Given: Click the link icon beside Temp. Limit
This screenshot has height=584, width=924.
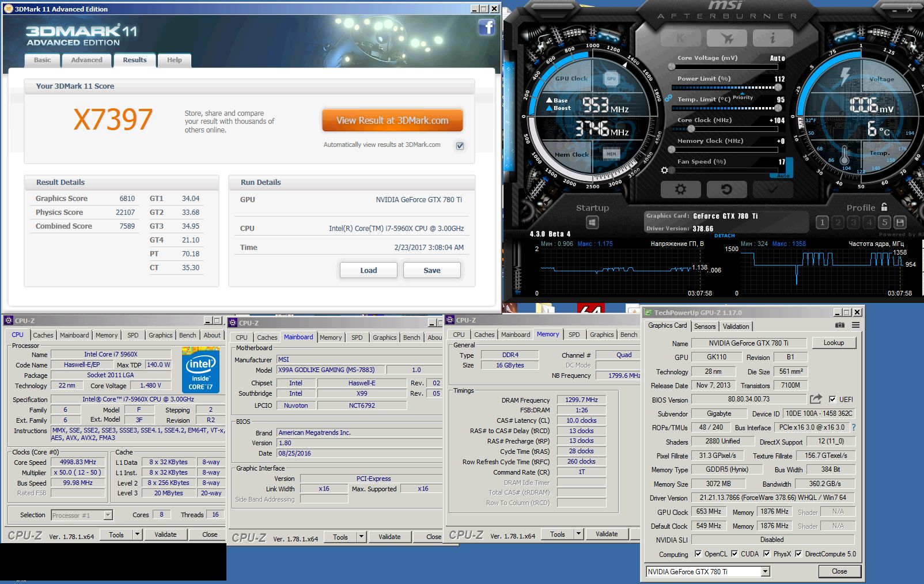Looking at the screenshot, I should coord(669,98).
